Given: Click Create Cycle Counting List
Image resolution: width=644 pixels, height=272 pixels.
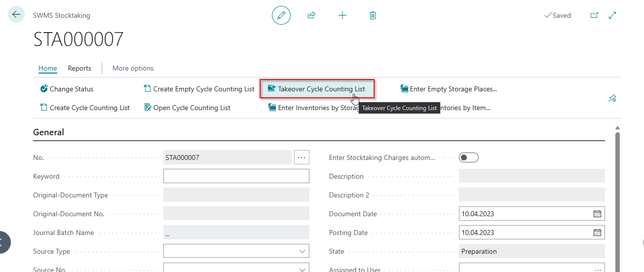Looking at the screenshot, I should coord(84,108).
